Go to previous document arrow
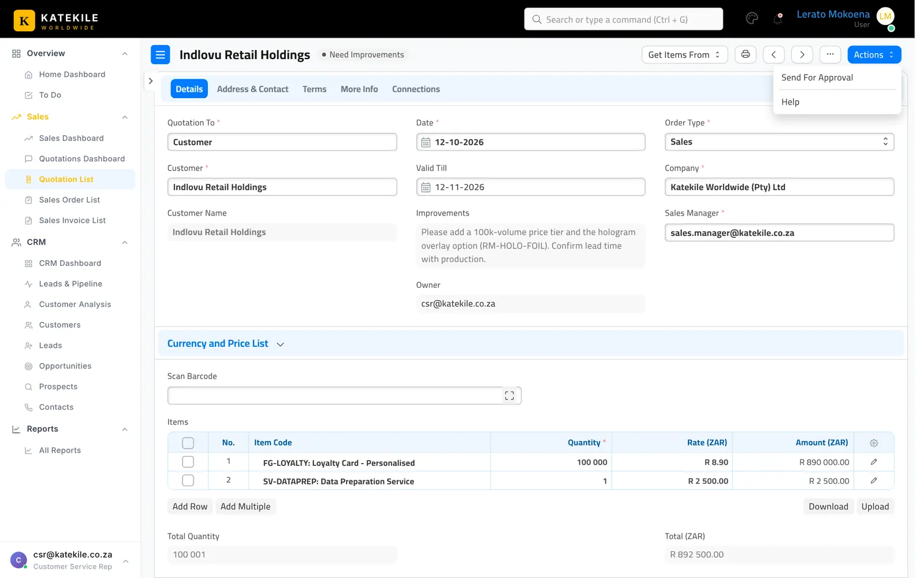The width and height of the screenshot is (924, 578). click(774, 54)
